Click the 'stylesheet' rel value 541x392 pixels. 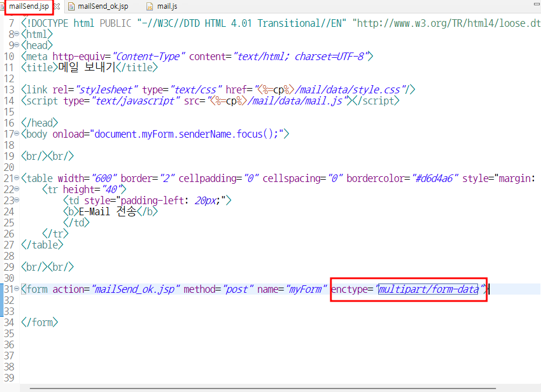pyautogui.click(x=106, y=90)
